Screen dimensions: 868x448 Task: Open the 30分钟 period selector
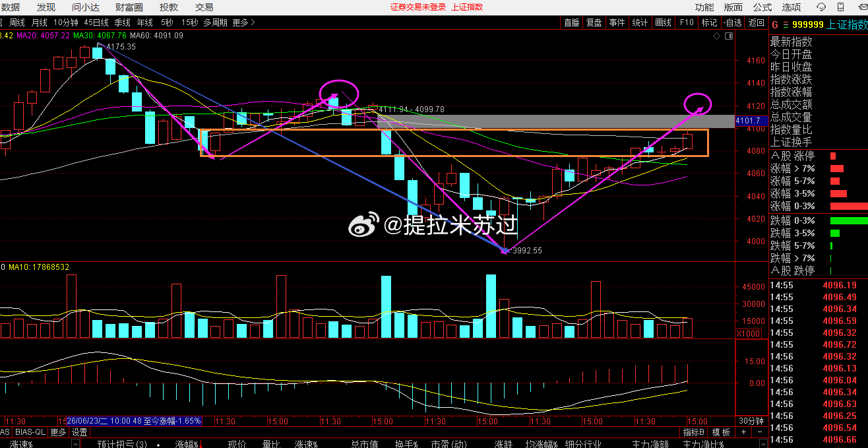coord(751,421)
